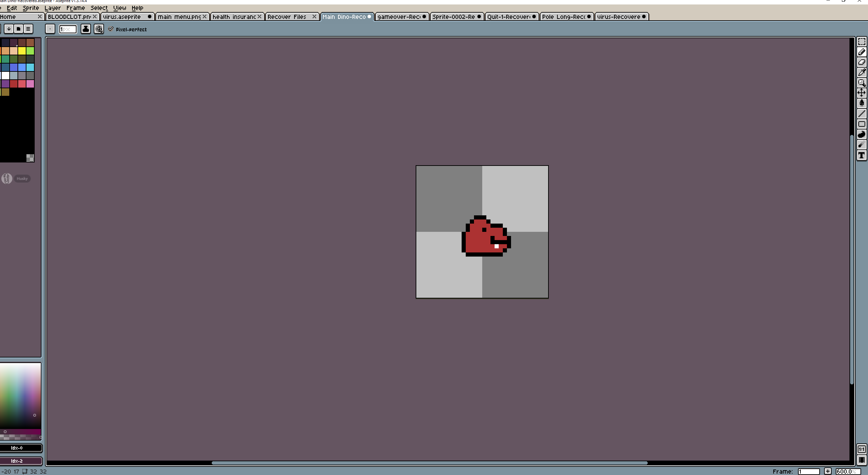Open the ink type button
Image resolution: width=868 pixels, height=475 pixels.
click(x=86, y=29)
